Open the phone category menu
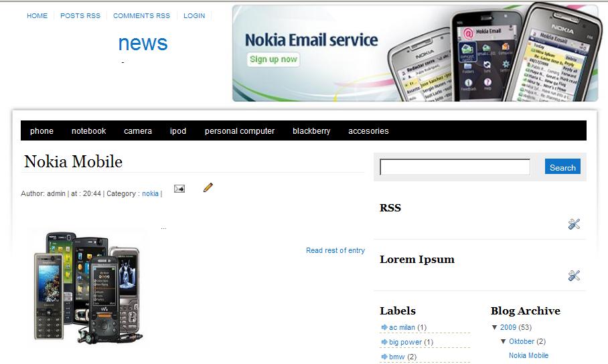Viewport: 608px width, 364px height. click(x=42, y=131)
